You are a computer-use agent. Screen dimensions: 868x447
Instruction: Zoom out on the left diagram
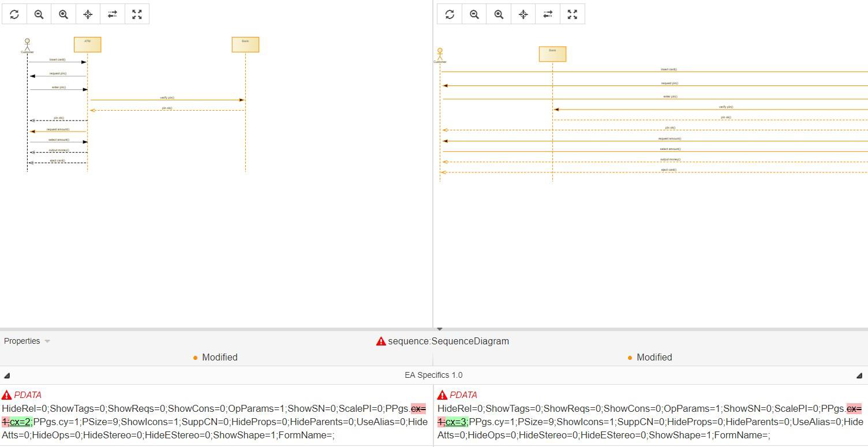(38, 14)
